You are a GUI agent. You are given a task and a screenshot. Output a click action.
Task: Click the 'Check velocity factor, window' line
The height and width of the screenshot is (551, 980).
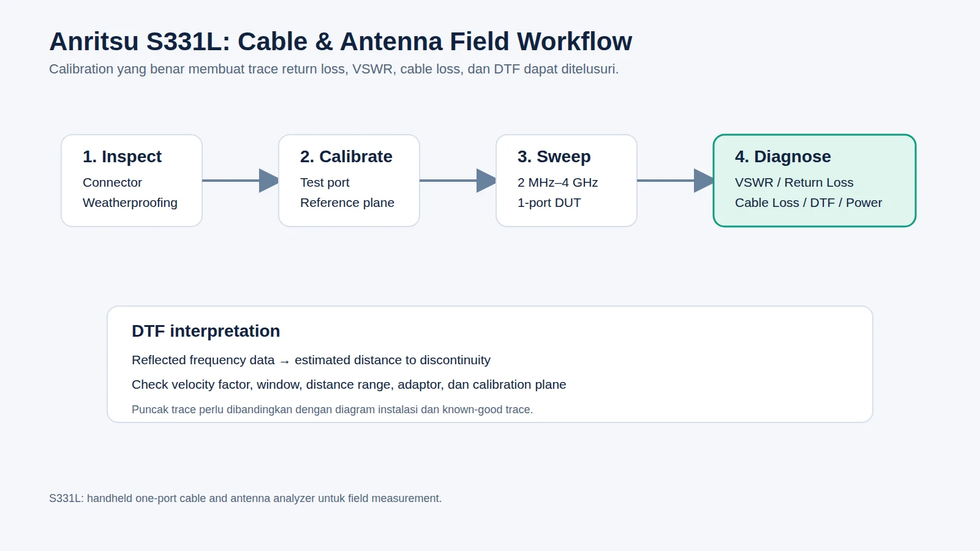[349, 384]
